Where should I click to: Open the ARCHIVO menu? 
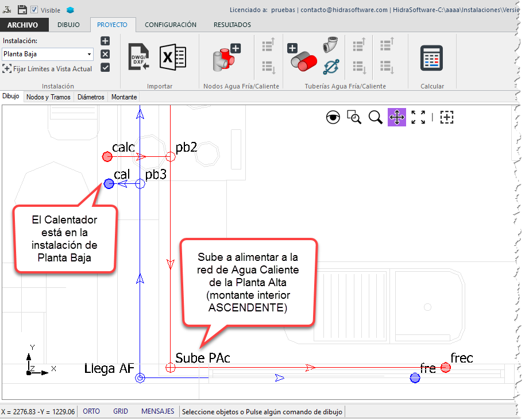click(23, 25)
